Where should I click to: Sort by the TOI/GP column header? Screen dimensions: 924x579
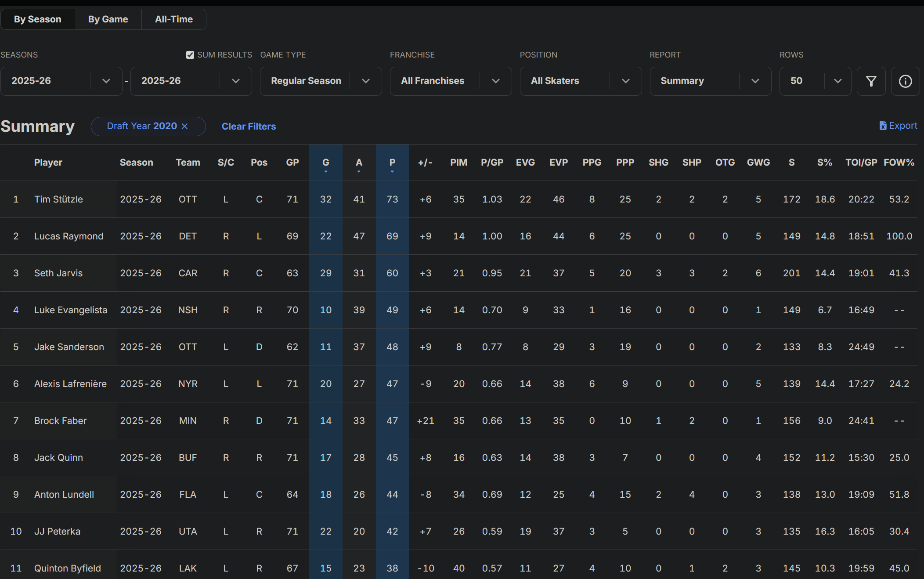point(861,163)
